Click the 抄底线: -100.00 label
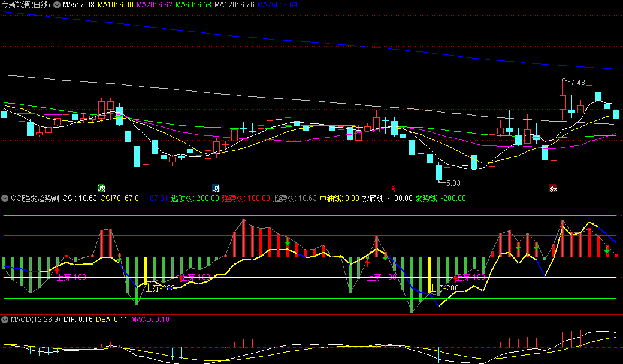This screenshot has width=623, height=364. coord(388,198)
